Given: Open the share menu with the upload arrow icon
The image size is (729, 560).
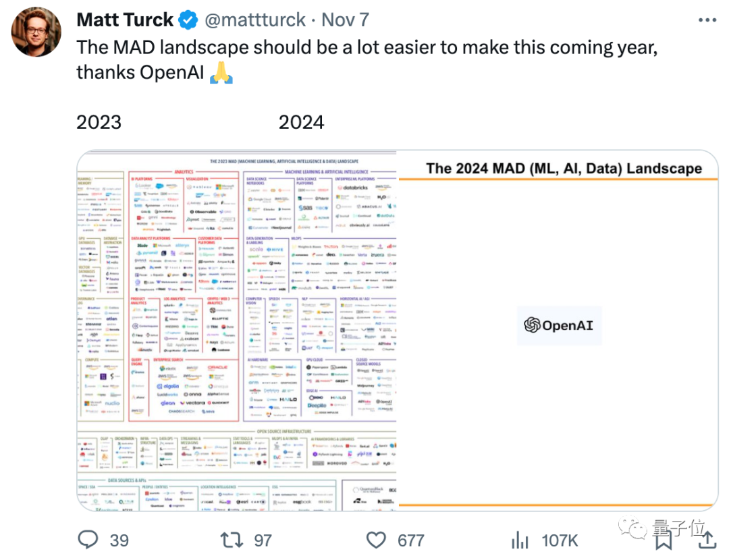Looking at the screenshot, I should pyautogui.click(x=706, y=540).
